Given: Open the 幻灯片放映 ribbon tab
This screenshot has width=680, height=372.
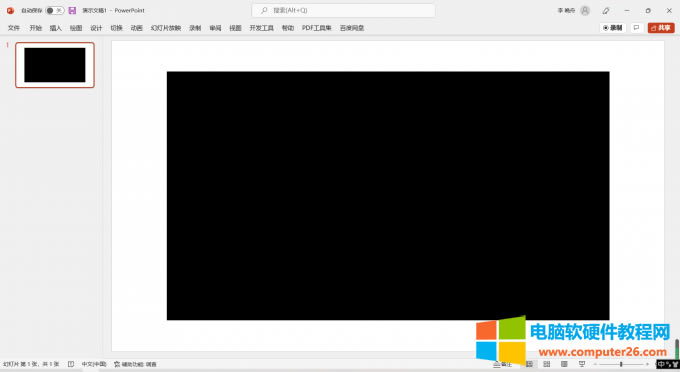Looking at the screenshot, I should 166,28.
